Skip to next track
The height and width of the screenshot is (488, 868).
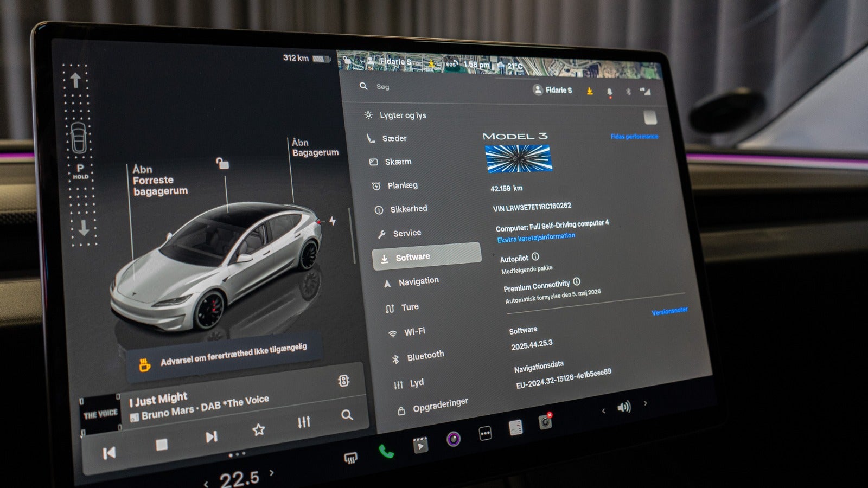pos(211,436)
